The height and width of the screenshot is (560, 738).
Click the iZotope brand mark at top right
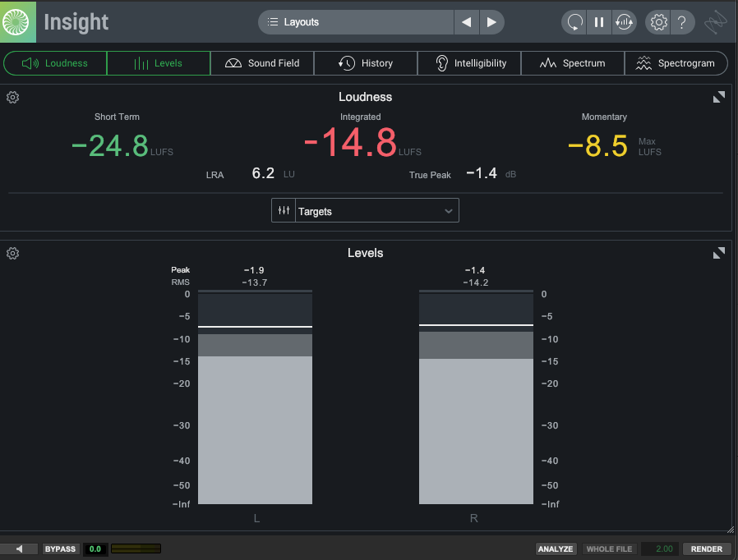tap(716, 22)
